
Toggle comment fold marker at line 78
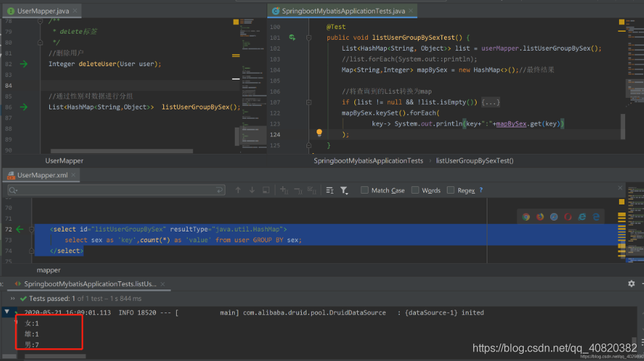[x=41, y=21]
